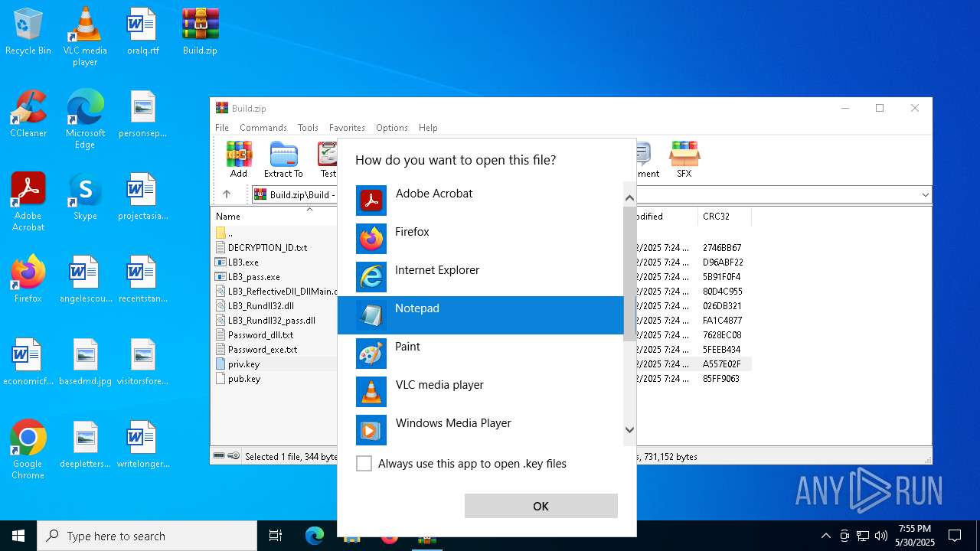
Task: Select VLC media player icon in dialog
Action: 371,392
